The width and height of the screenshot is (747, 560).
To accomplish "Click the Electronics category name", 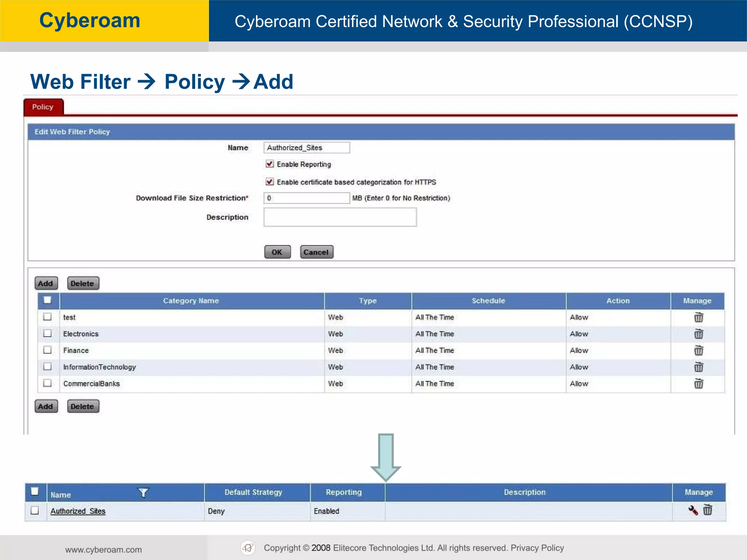I will tap(81, 334).
